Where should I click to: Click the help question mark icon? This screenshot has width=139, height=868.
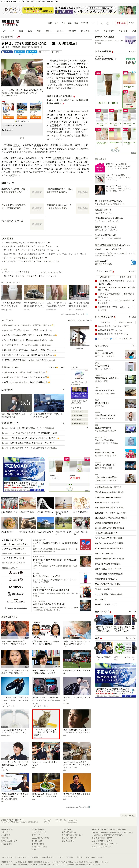click(108, 23)
